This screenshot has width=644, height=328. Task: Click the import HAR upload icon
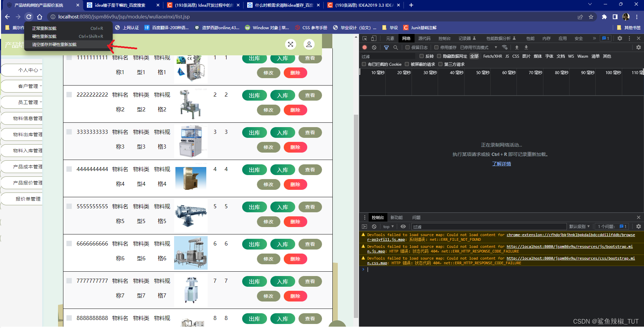pos(517,48)
